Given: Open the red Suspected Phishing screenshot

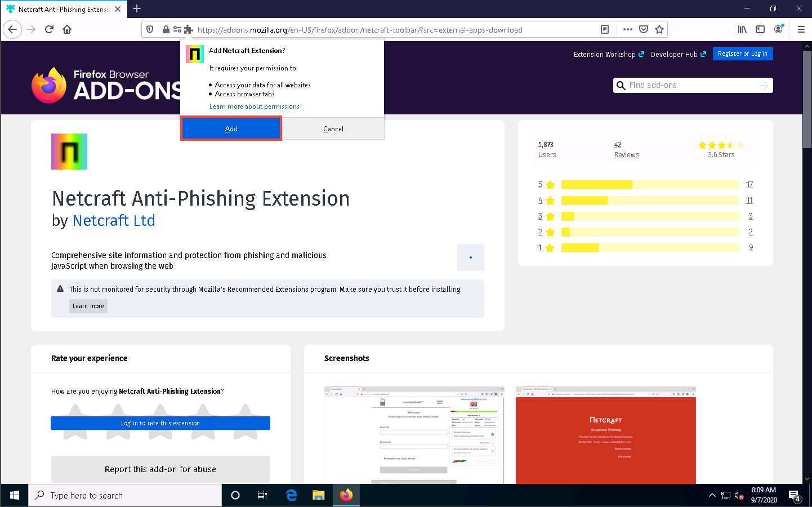Looking at the screenshot, I should (606, 435).
